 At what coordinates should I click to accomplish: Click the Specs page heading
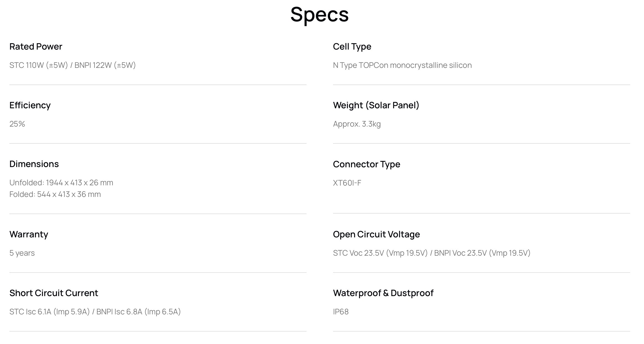point(319,14)
